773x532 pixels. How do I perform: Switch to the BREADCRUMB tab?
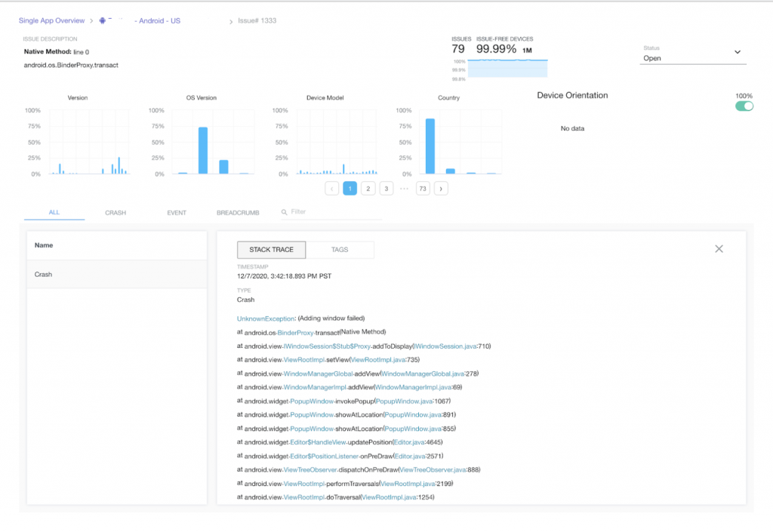tap(237, 212)
